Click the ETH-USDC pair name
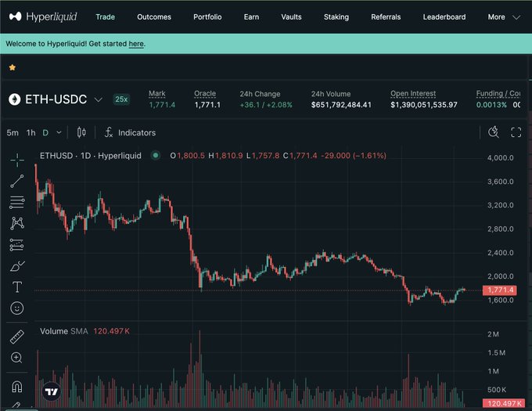The width and height of the screenshot is (532, 411). [x=56, y=99]
